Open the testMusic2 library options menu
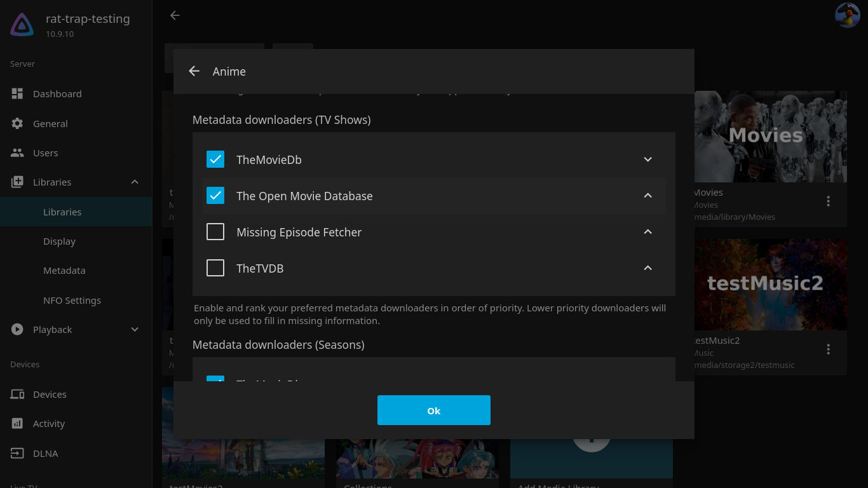Viewport: 868px width, 488px height. click(828, 349)
